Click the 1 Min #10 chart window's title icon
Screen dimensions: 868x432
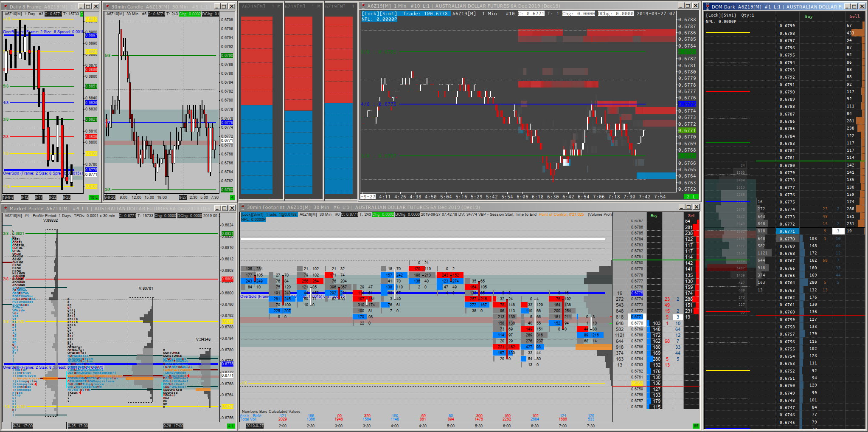(x=363, y=6)
